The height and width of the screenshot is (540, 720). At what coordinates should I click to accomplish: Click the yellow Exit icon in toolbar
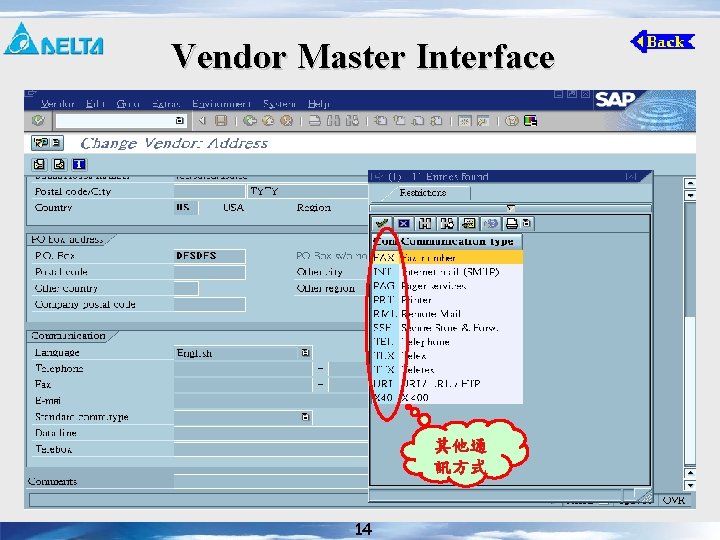click(268, 121)
